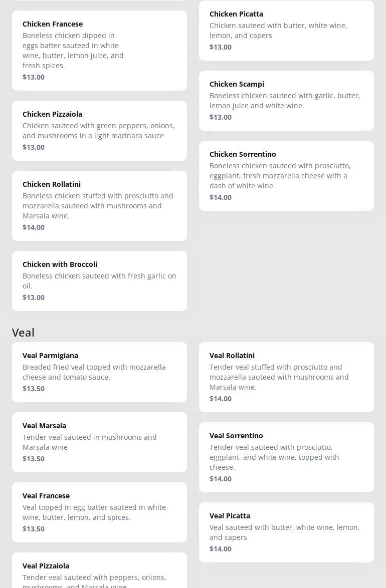This screenshot has height=588, width=386.
Task: Choose the Veal Marsala item
Action: pos(99,442)
